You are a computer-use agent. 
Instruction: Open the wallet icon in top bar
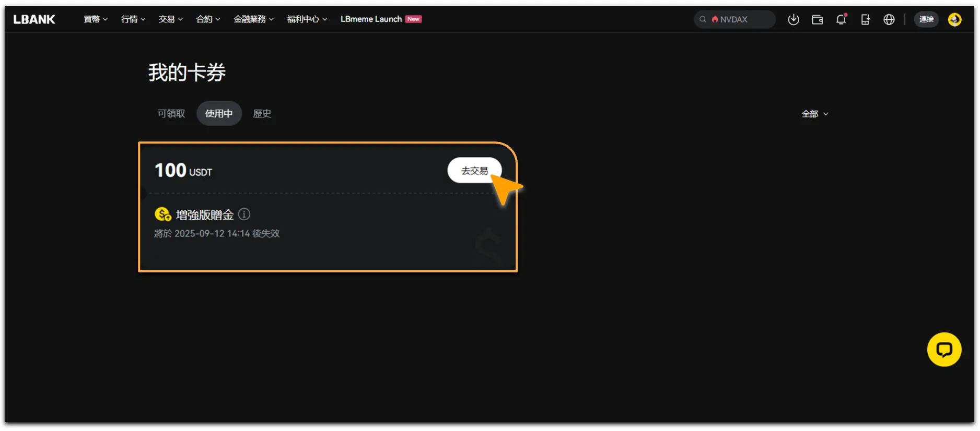click(818, 19)
